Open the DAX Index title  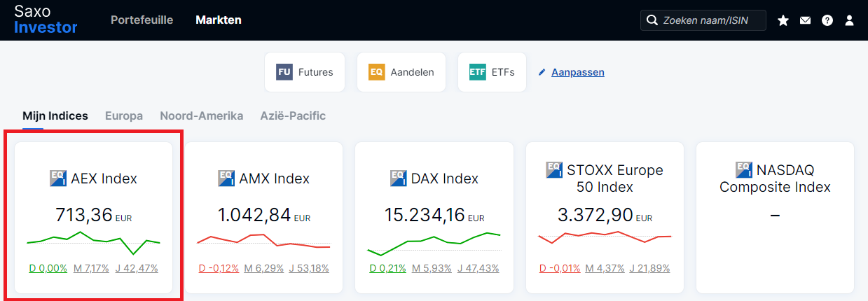[x=445, y=178]
